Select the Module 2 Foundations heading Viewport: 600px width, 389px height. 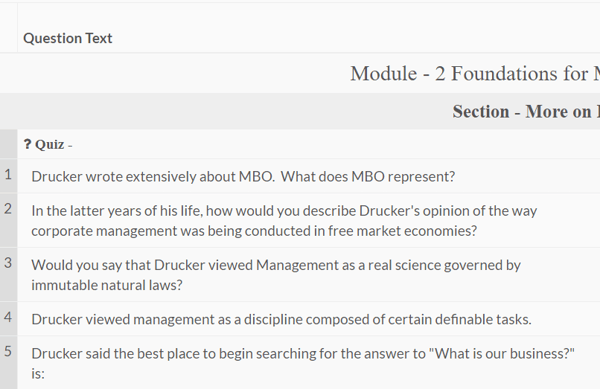click(x=475, y=73)
